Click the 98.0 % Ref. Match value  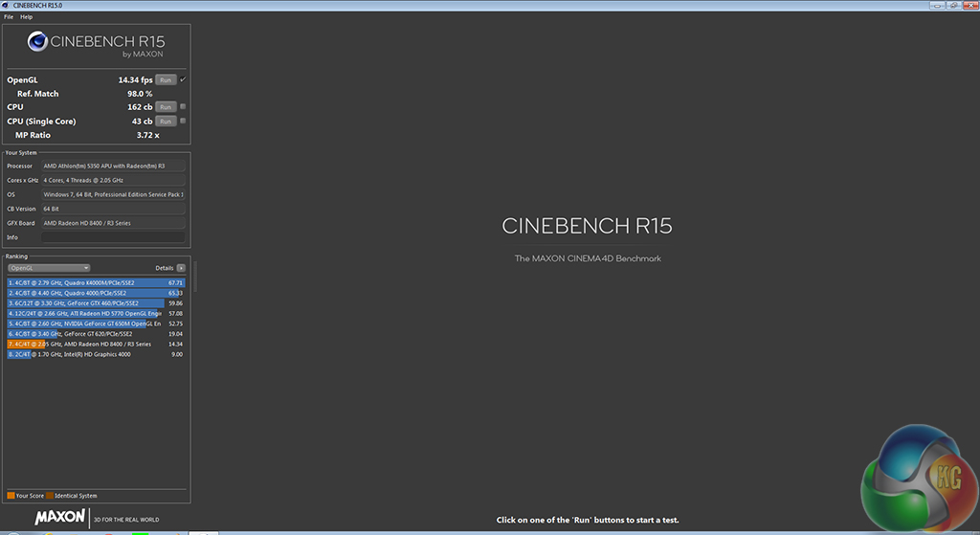[x=140, y=94]
